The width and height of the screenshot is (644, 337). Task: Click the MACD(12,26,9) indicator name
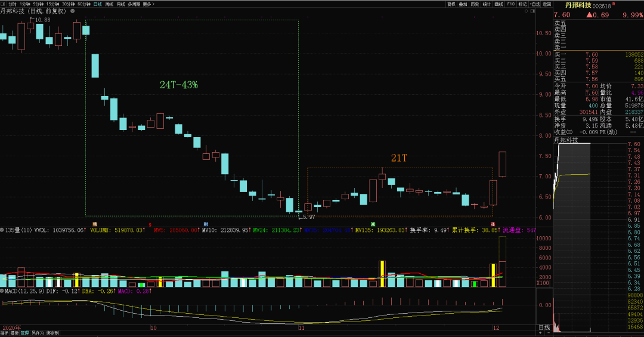click(24, 291)
